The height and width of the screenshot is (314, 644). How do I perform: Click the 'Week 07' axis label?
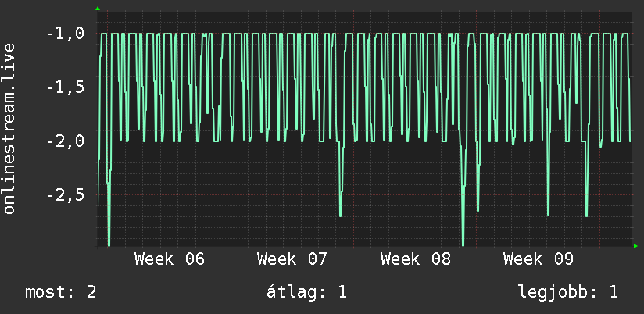click(x=292, y=259)
